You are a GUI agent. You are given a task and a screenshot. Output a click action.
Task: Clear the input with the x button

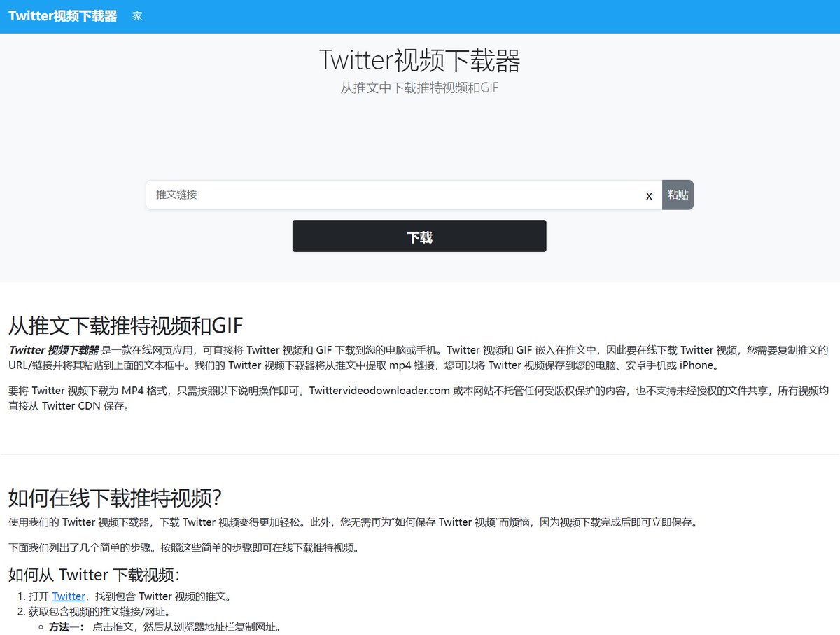click(649, 195)
